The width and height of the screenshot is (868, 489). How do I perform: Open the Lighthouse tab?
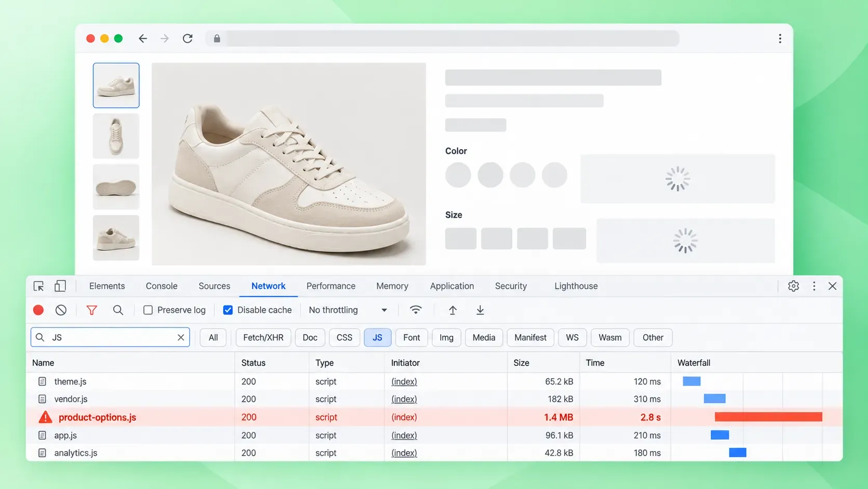[576, 286]
